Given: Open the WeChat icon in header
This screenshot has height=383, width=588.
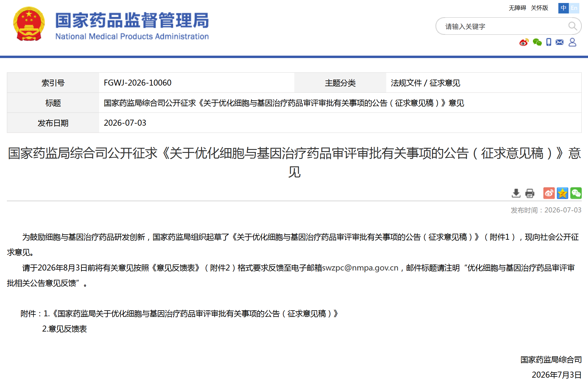Looking at the screenshot, I should click(x=537, y=42).
